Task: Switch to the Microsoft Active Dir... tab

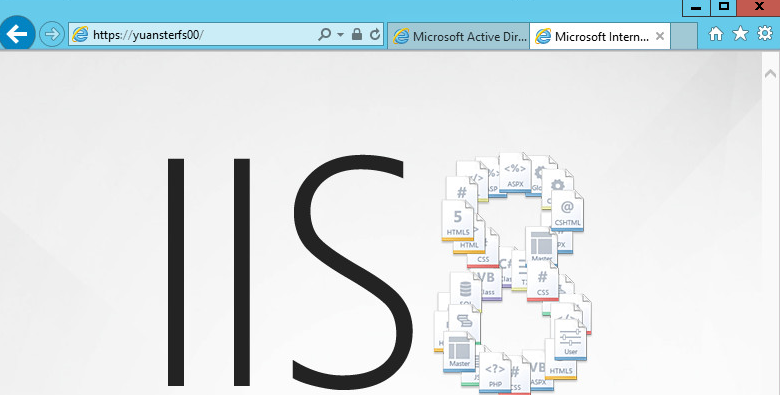Action: click(459, 36)
